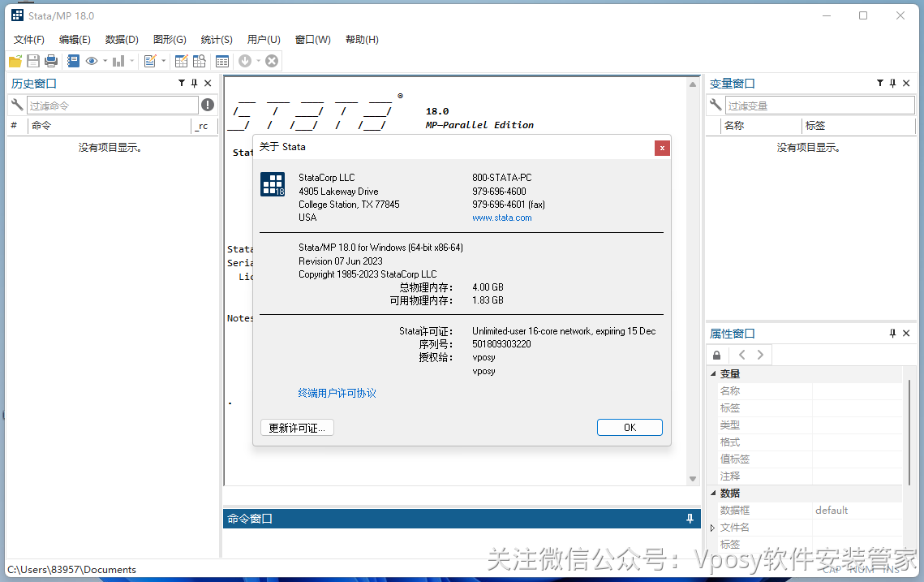Click the Results window scroll-down arrow

click(693, 479)
